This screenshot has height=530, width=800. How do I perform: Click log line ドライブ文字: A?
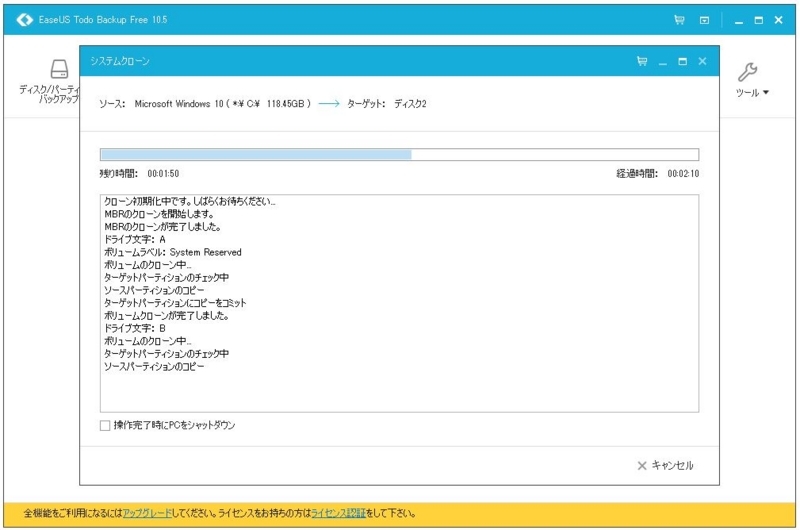coord(135,239)
